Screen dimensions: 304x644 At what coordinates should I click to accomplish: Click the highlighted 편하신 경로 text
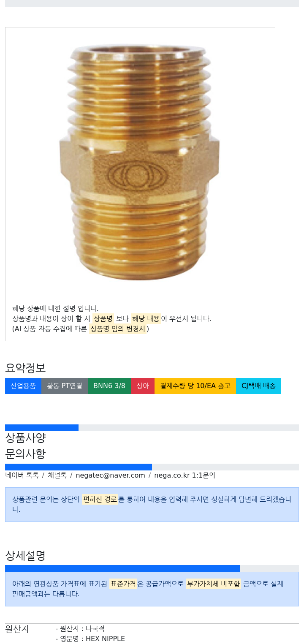click(x=100, y=500)
